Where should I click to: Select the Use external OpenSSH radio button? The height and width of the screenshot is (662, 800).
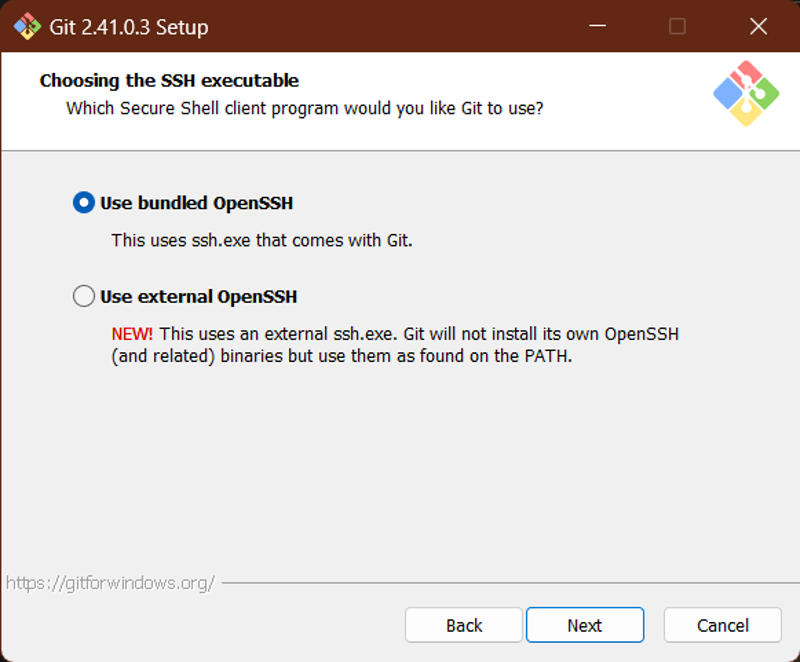(84, 296)
